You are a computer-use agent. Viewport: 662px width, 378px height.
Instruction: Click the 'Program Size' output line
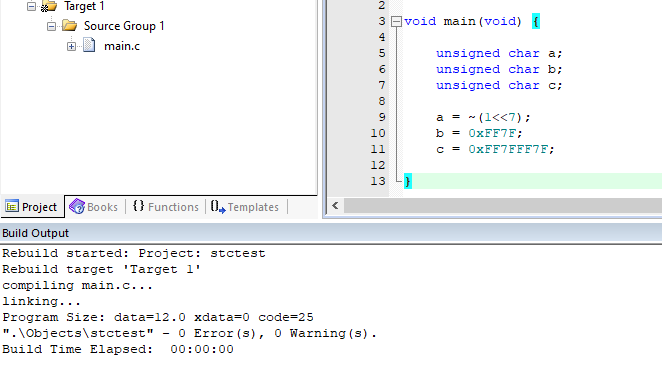pos(158,318)
